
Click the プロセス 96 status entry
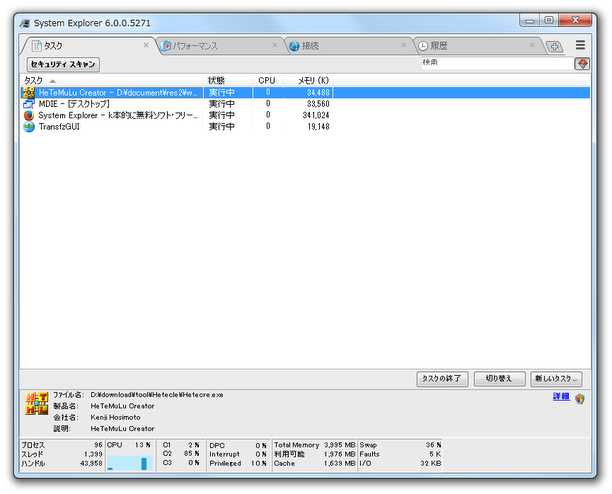(x=62, y=445)
